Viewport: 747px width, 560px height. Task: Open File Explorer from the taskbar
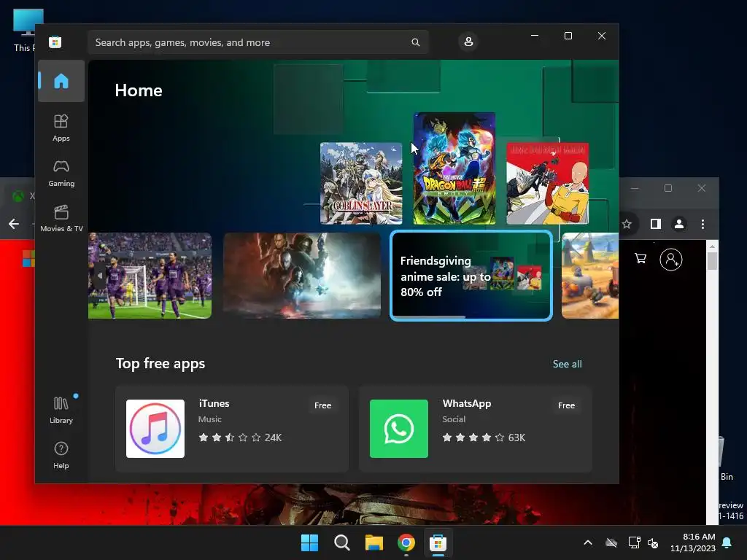click(x=374, y=542)
